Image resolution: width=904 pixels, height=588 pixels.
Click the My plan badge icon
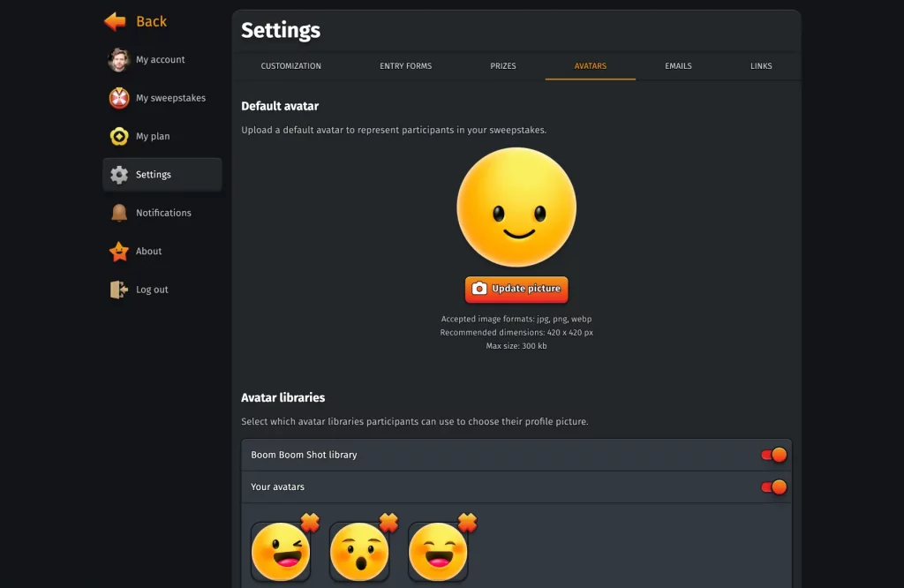119,137
